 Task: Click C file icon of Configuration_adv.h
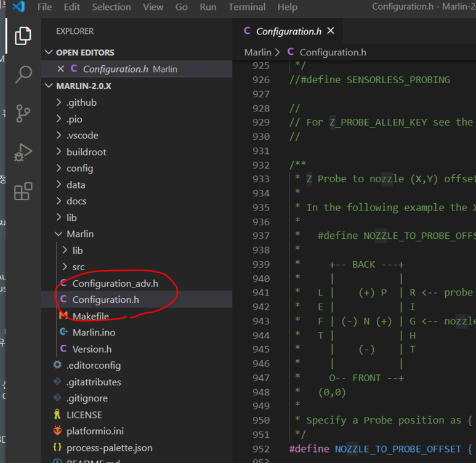pos(63,283)
